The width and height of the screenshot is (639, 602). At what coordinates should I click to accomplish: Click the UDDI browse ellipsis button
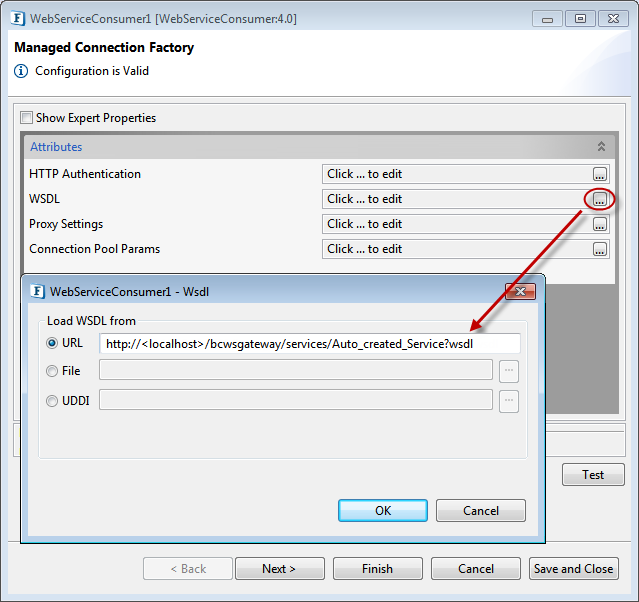click(509, 401)
